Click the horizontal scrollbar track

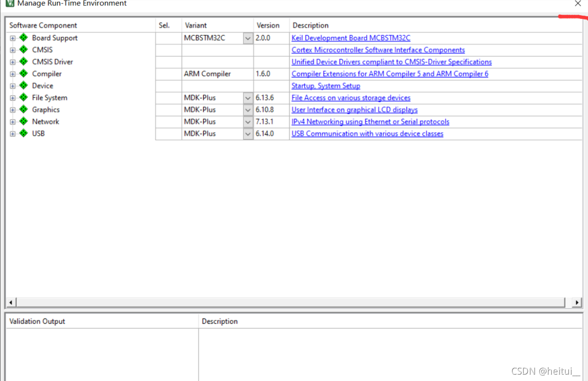pos(294,303)
